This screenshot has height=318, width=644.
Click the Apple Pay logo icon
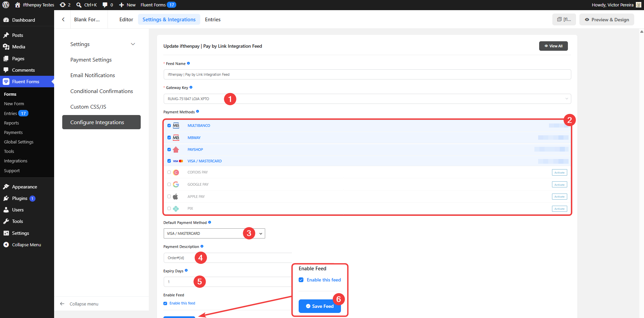tap(176, 197)
